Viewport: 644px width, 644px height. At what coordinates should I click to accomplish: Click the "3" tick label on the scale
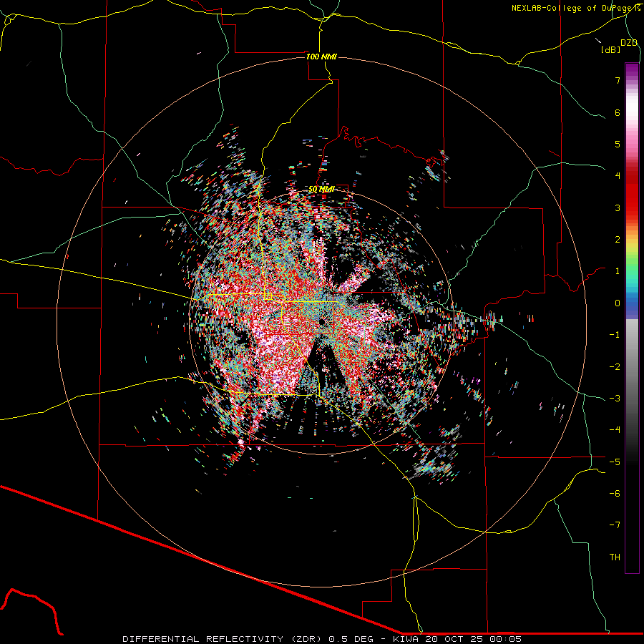[x=618, y=208]
